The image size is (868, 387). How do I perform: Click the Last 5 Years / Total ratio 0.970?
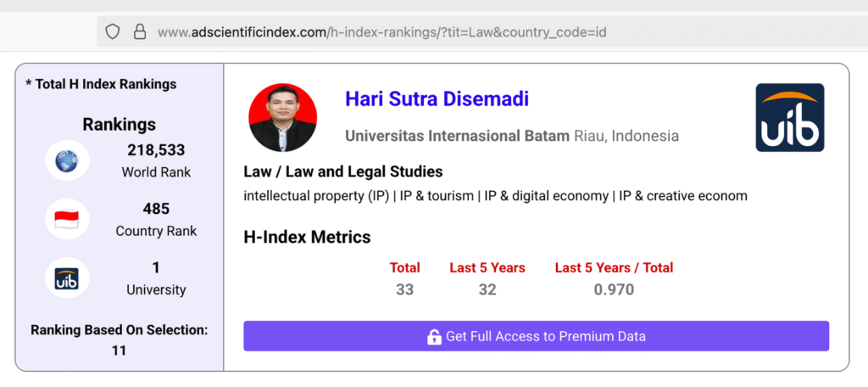[x=613, y=289]
